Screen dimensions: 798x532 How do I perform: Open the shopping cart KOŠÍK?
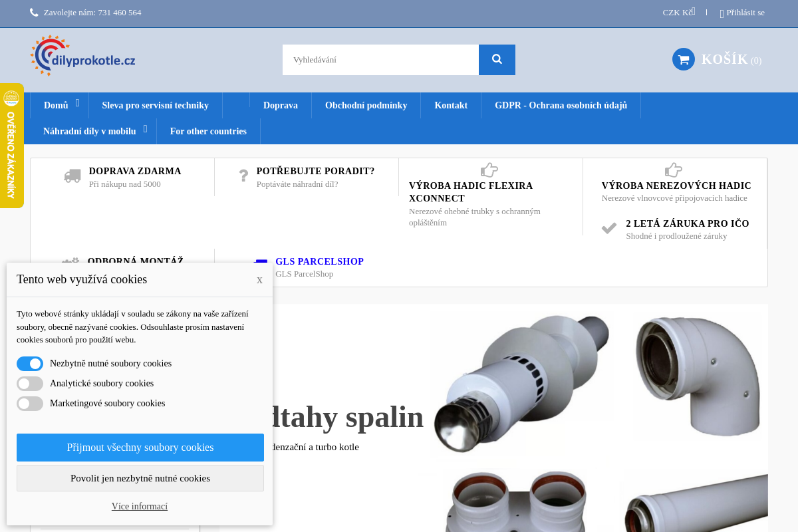tap(717, 59)
